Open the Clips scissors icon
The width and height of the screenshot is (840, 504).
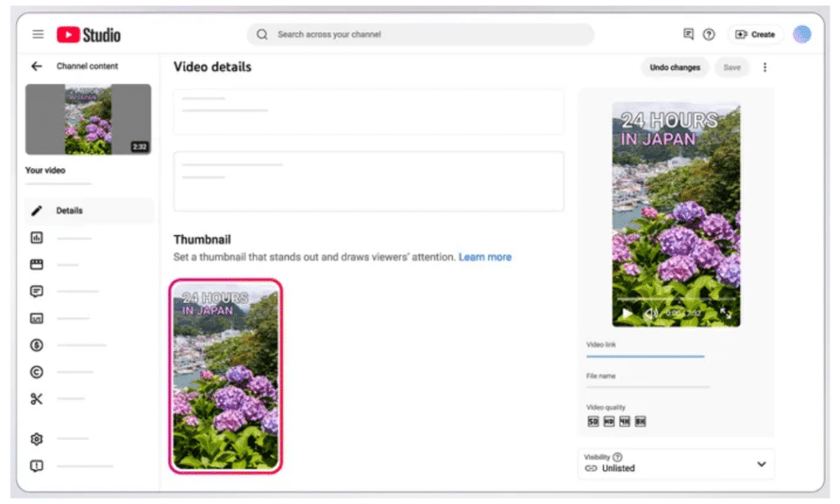coord(36,398)
